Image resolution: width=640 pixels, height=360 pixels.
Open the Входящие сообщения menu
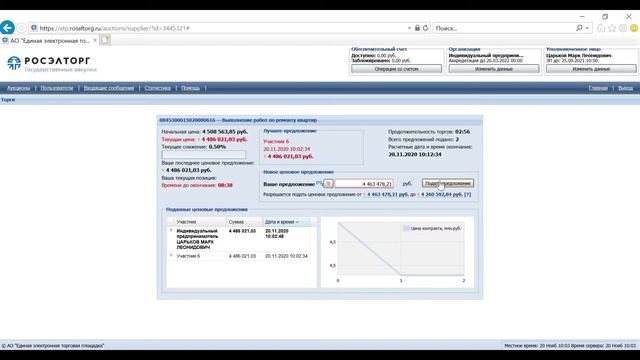tap(109, 88)
